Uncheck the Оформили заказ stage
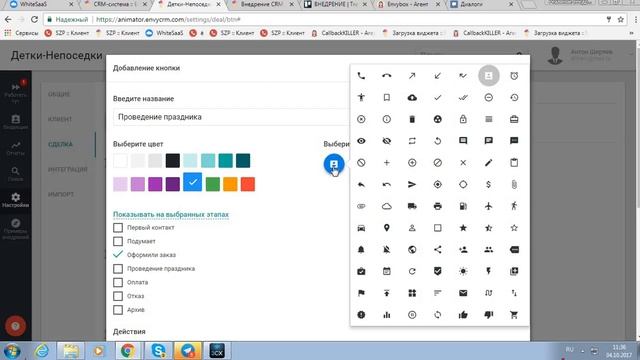The width and height of the screenshot is (640, 360). (118, 255)
